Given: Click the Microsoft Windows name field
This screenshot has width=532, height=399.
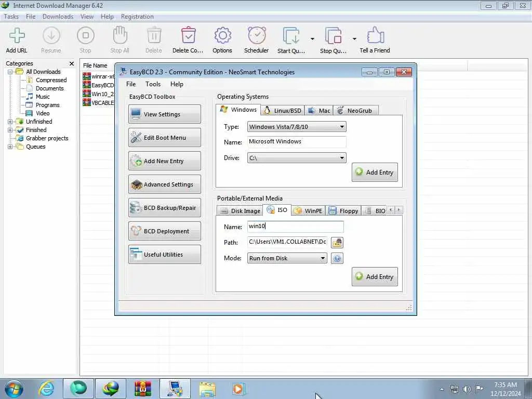Looking at the screenshot, I should [x=297, y=142].
